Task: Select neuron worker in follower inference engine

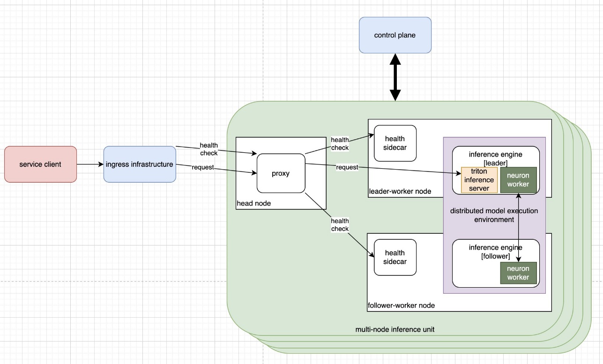Action: pos(518,273)
